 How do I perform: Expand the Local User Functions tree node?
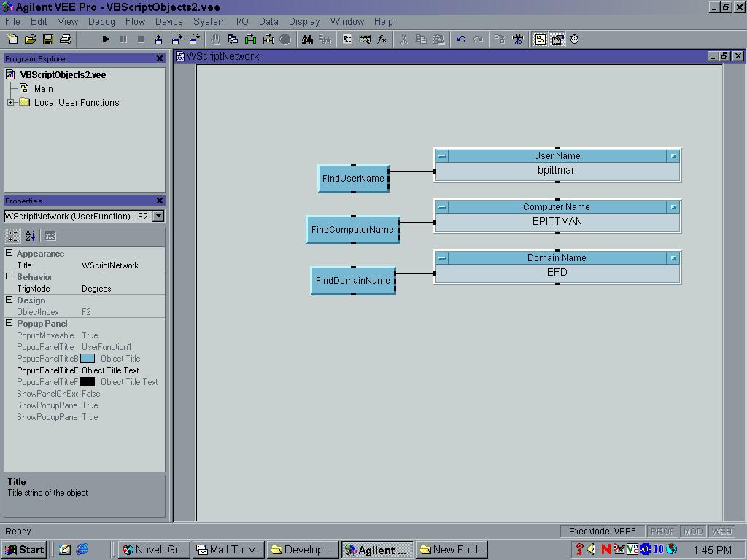point(11,103)
